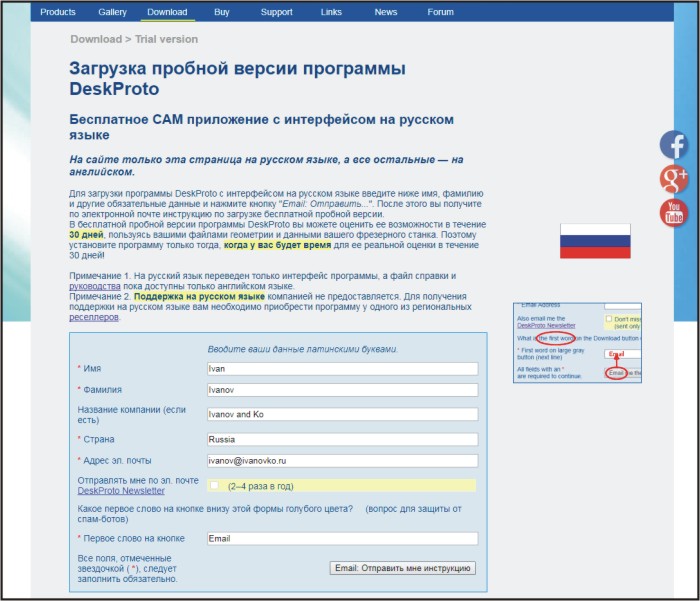Open the YouTube social icon
Viewport: 700px width, 601px height.
point(674,213)
